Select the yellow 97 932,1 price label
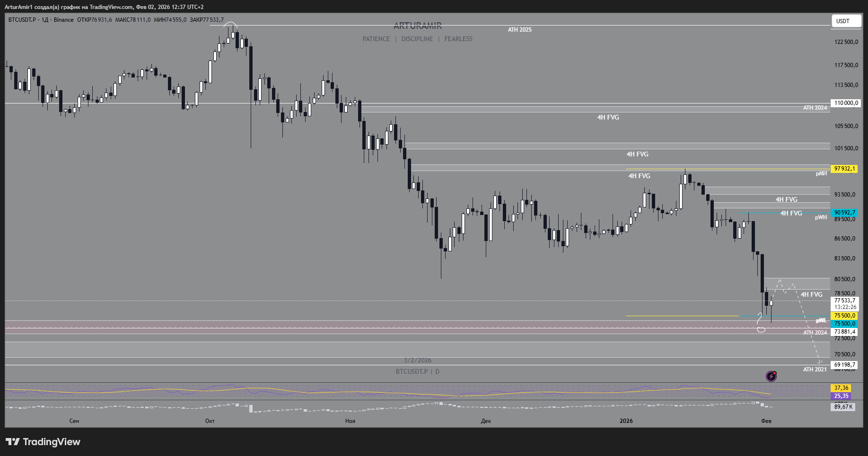 pos(844,169)
